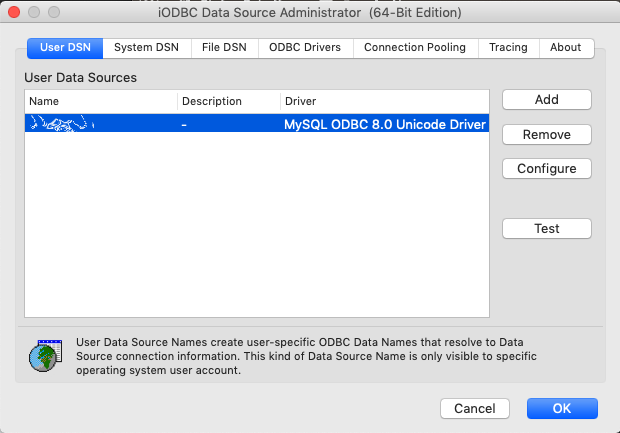The width and height of the screenshot is (620, 433).
Task: Show the Tracing tab
Action: pos(508,48)
